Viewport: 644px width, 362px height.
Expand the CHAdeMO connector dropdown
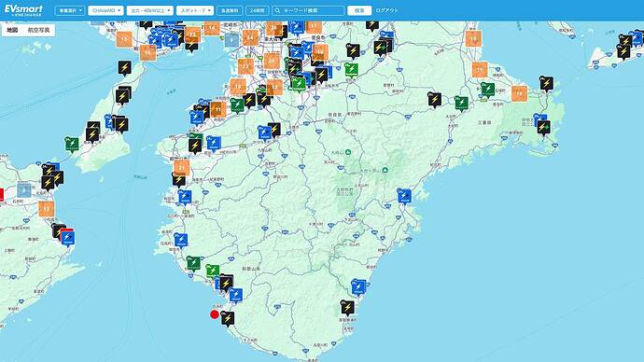click(105, 10)
